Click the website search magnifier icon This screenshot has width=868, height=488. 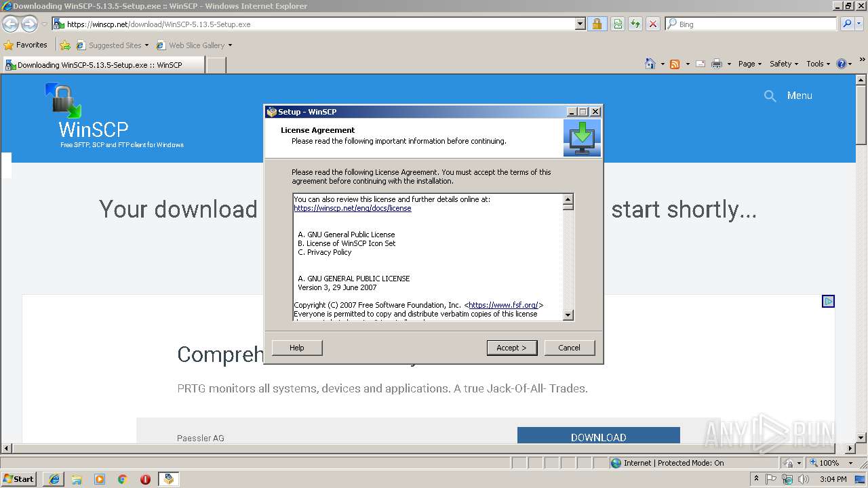pyautogui.click(x=770, y=96)
